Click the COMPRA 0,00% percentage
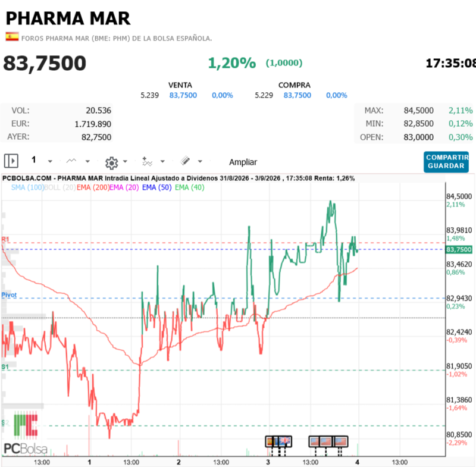Image resolution: width=476 pixels, height=467 pixels. (x=336, y=95)
